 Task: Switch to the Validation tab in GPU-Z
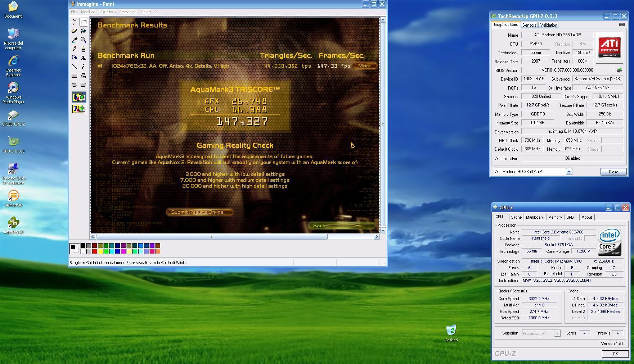[549, 25]
